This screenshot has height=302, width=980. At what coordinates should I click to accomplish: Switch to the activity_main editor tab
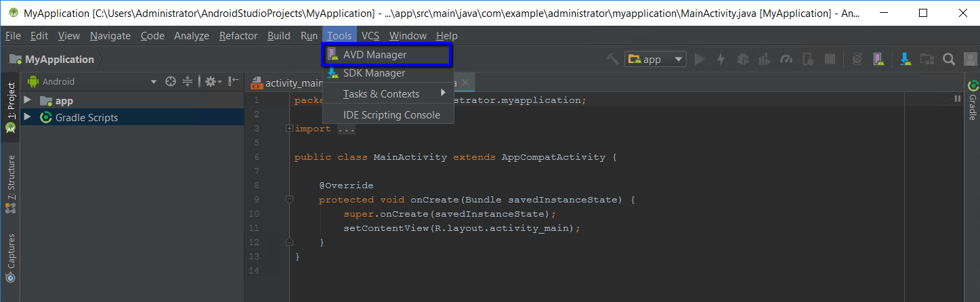[286, 83]
